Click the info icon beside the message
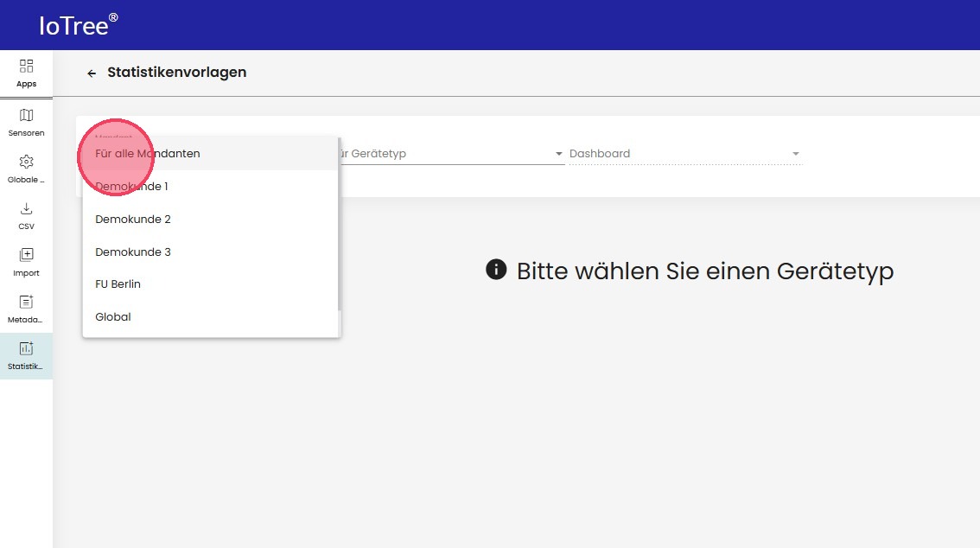 [496, 271]
